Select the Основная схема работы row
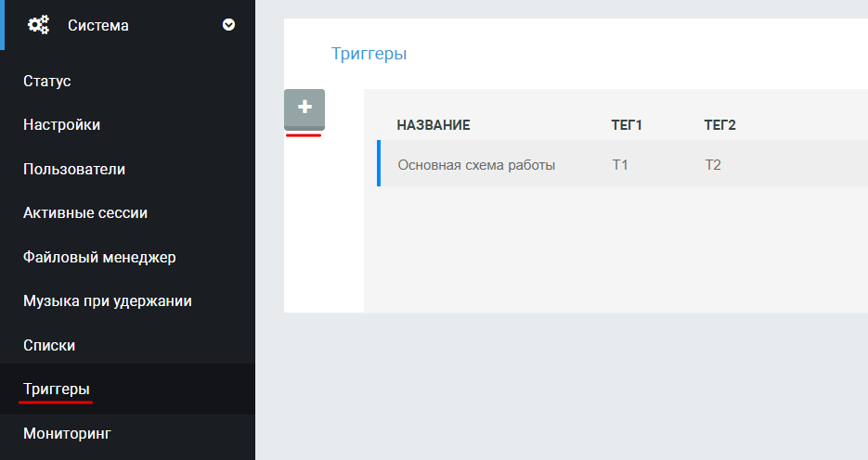 [476, 165]
